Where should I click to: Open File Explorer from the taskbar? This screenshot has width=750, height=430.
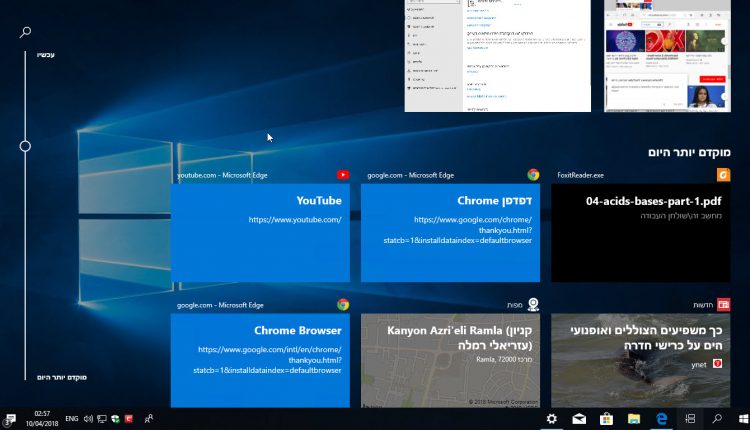[634, 419]
